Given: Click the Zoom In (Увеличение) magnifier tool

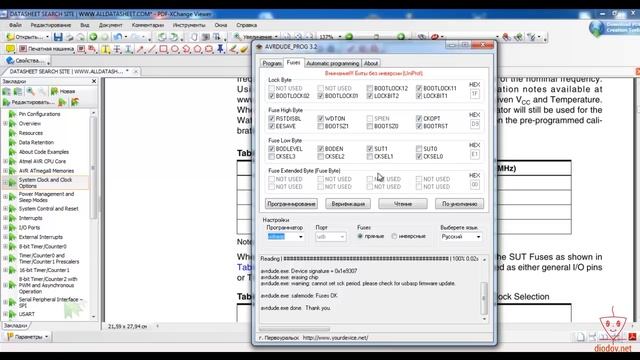Looking at the screenshot, I should click(x=253, y=37).
